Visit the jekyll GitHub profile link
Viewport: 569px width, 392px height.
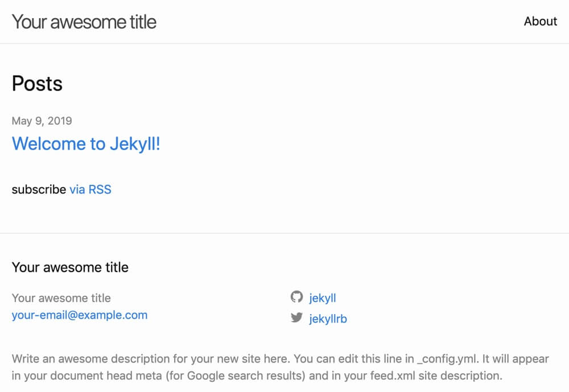click(x=323, y=298)
